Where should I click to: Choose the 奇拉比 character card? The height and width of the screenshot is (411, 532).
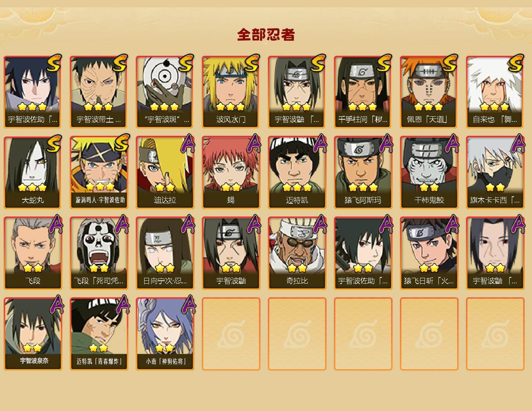[297, 253]
